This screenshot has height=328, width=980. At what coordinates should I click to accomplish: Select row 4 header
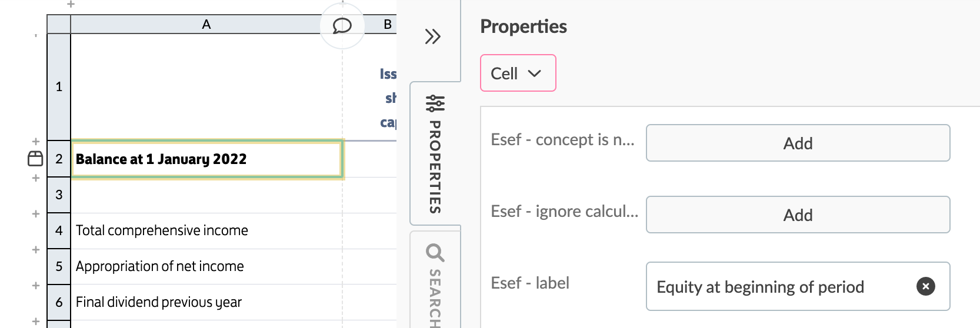59,230
